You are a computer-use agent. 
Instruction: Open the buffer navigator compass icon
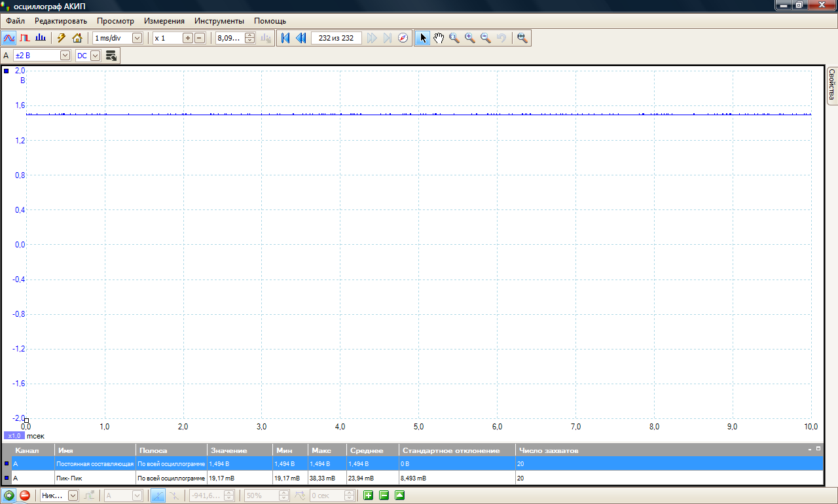(x=403, y=38)
